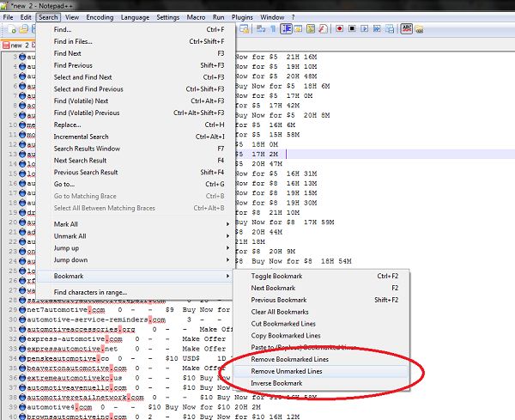Select Find Next menu entry

tap(136, 53)
